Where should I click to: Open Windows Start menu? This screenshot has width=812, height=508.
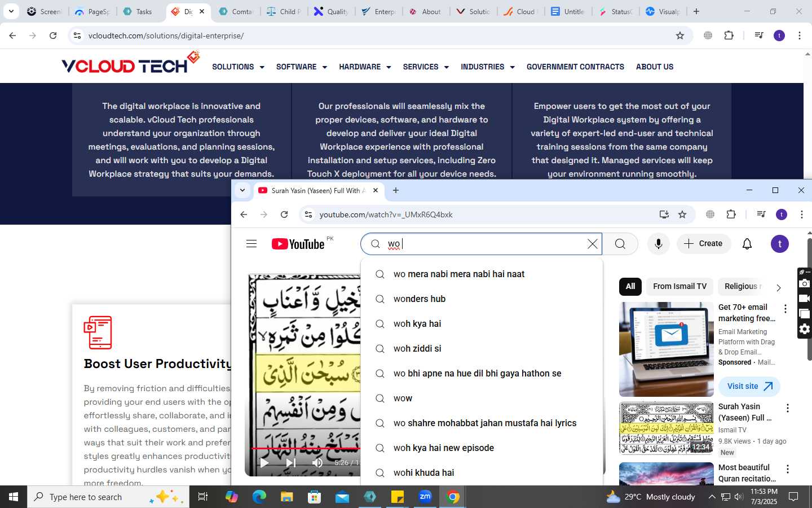point(14,497)
